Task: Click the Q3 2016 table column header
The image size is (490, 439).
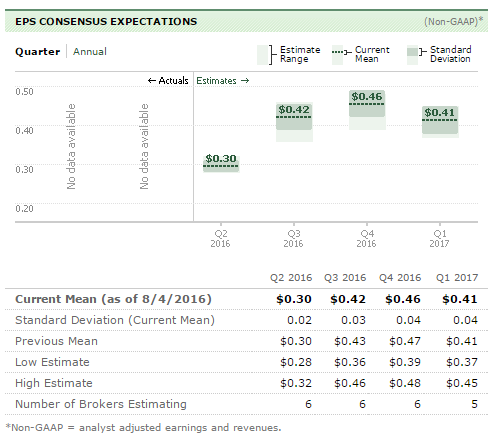Action: click(345, 277)
